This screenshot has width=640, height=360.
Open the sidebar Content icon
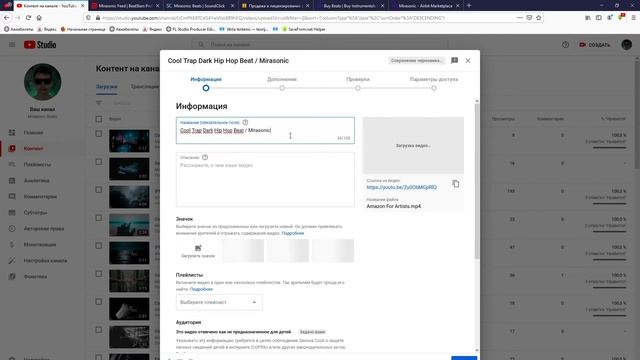coord(12,148)
